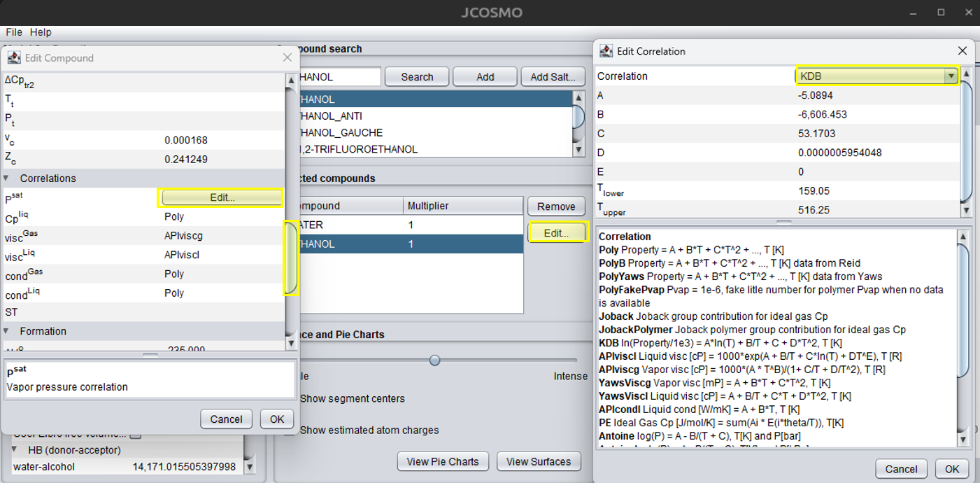Click the Psat Edit... button
The height and width of the screenshot is (483, 980).
point(222,198)
